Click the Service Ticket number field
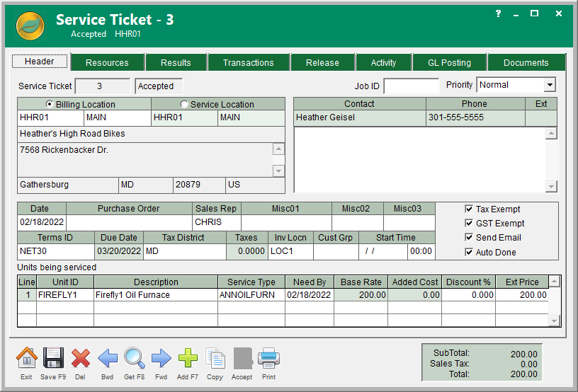The width and height of the screenshot is (578, 392). (x=103, y=86)
